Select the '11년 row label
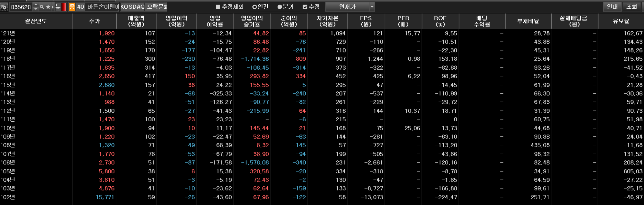This screenshot has width=644, height=205. [x=8, y=119]
